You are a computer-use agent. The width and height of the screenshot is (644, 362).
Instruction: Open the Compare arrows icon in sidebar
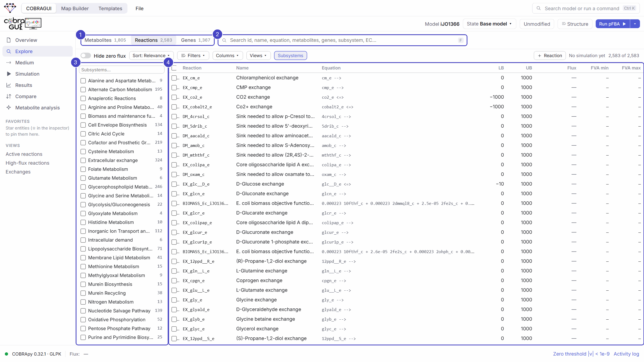pyautogui.click(x=9, y=96)
